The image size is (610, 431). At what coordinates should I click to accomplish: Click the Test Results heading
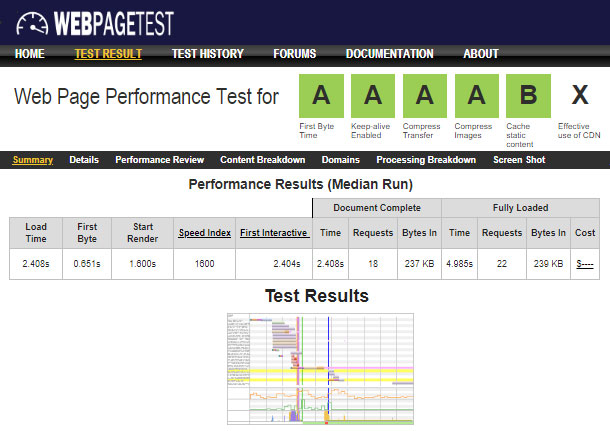317,296
